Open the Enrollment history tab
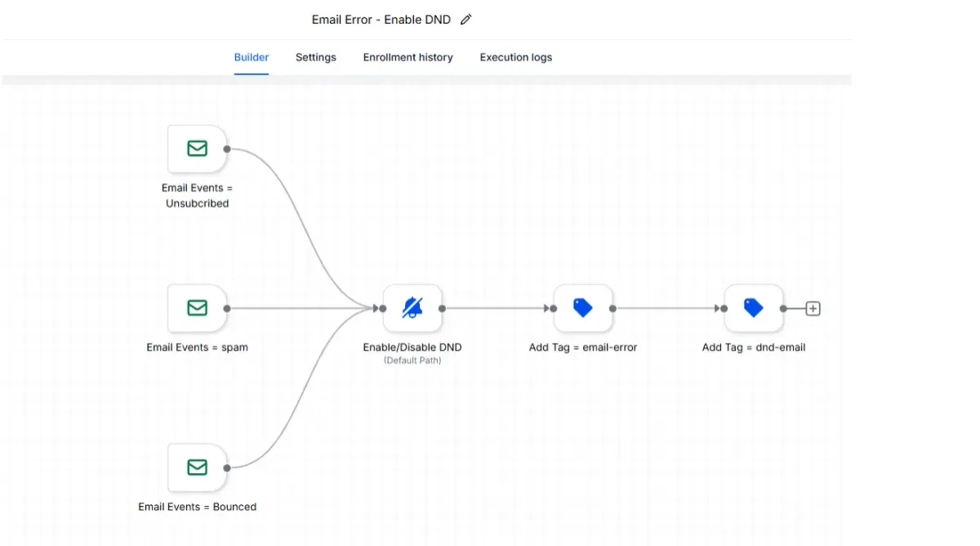The width and height of the screenshot is (980, 546). (x=408, y=57)
